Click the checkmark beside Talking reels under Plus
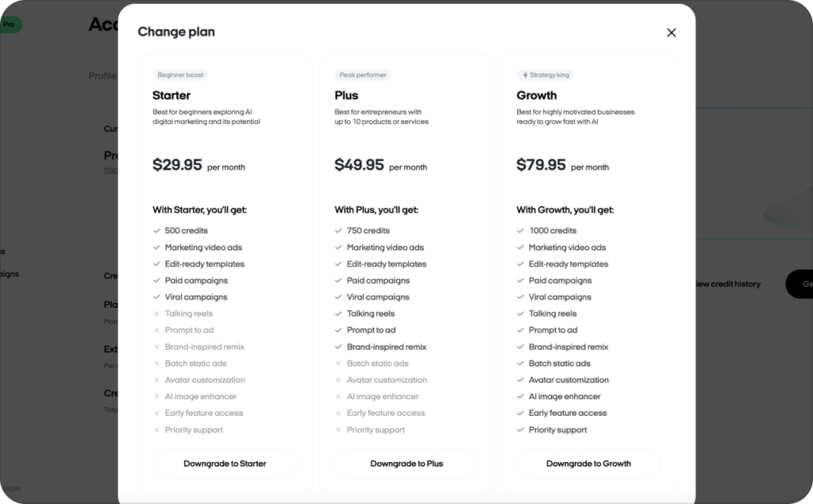This screenshot has width=813, height=504. point(338,314)
